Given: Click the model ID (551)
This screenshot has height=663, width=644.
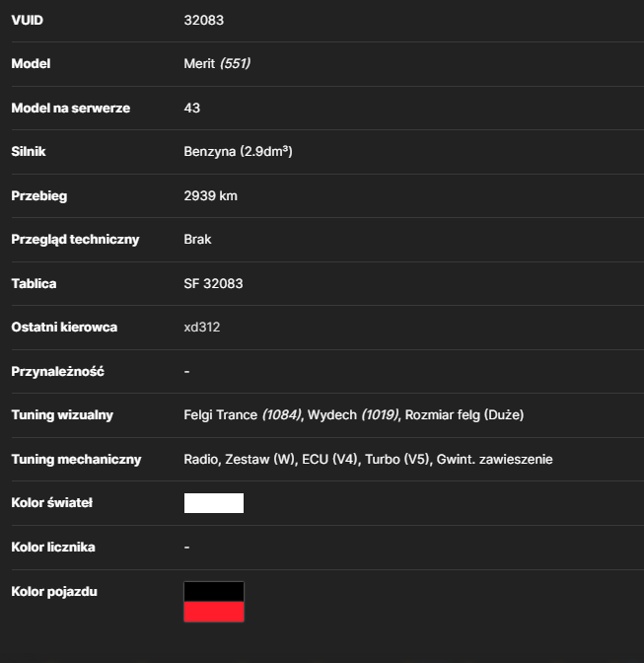Looking at the screenshot, I should click(x=235, y=63).
